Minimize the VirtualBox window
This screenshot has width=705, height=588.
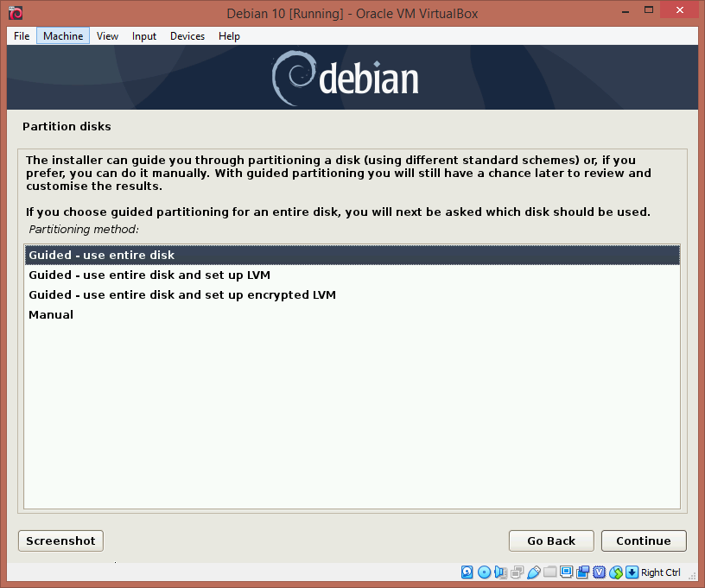tap(626, 10)
